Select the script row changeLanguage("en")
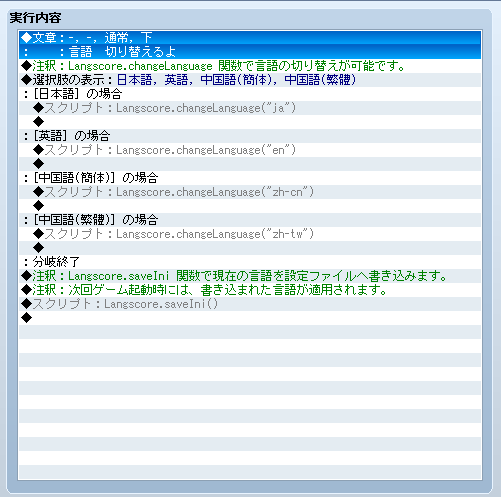Screen dimensions: 501x497 (250, 150)
